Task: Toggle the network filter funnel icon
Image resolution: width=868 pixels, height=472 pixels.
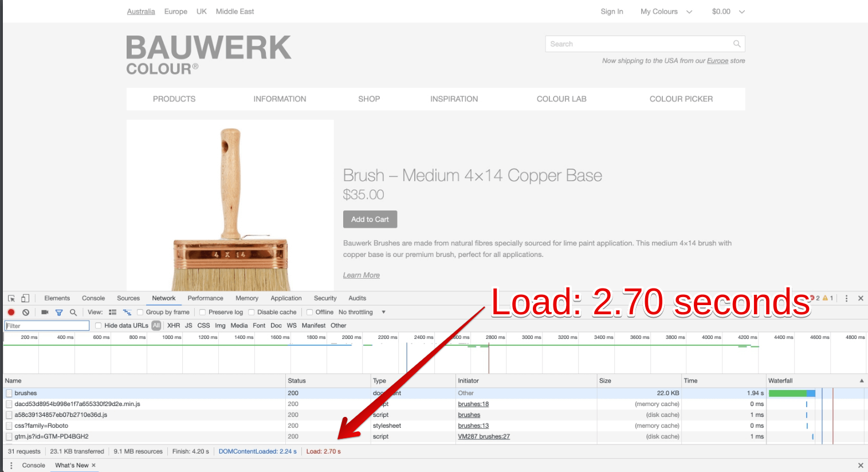Action: [58, 312]
